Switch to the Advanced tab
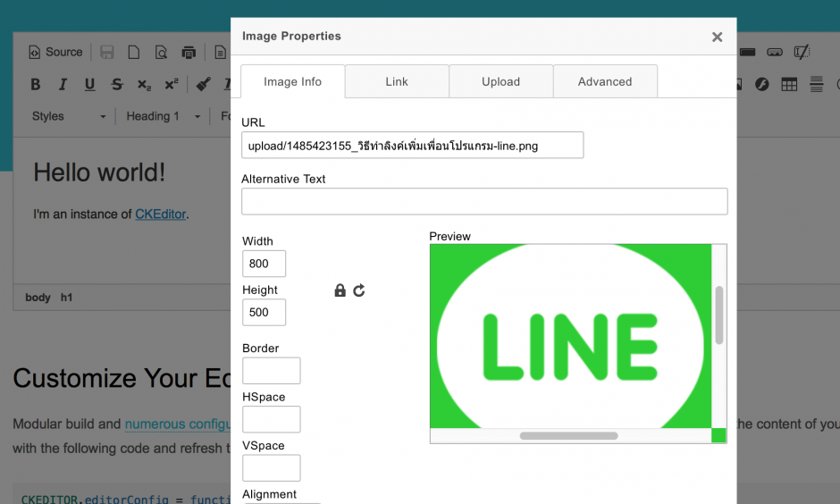The height and width of the screenshot is (504, 840). pyautogui.click(x=605, y=81)
